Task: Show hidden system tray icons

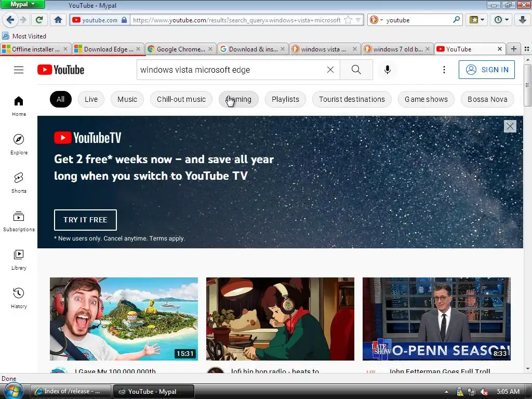Action: 446,392
